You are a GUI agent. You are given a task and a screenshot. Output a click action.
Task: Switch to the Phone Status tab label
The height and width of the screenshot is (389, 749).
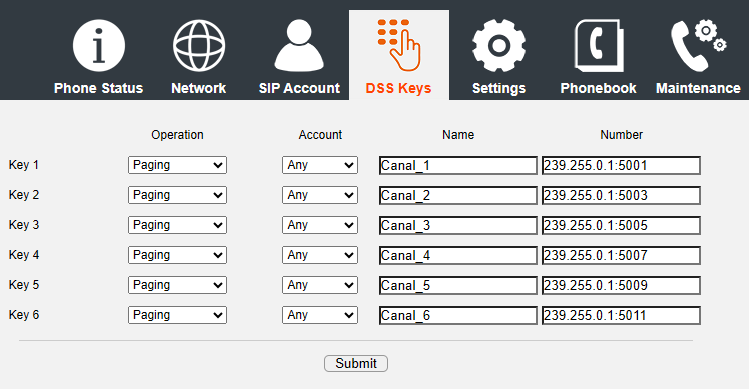pos(98,88)
